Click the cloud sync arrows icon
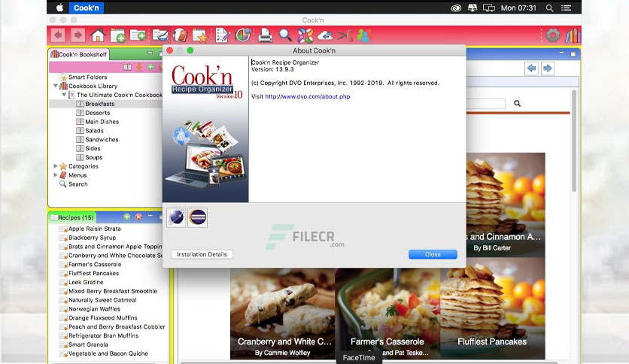This screenshot has width=629, height=364. click(325, 35)
